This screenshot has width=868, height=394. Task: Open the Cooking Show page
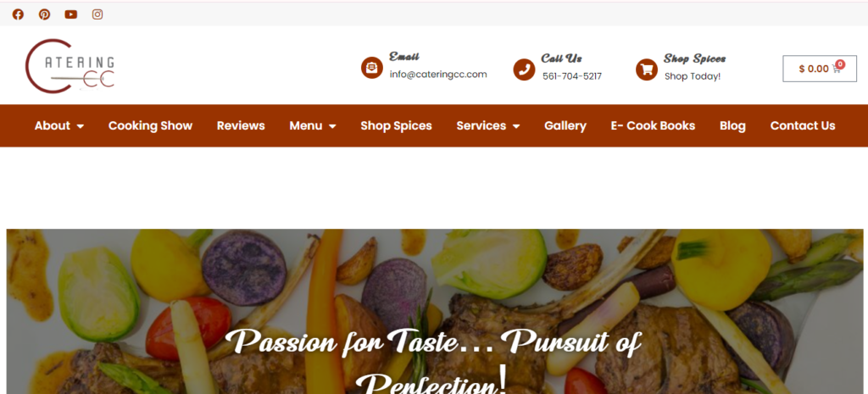tap(150, 125)
